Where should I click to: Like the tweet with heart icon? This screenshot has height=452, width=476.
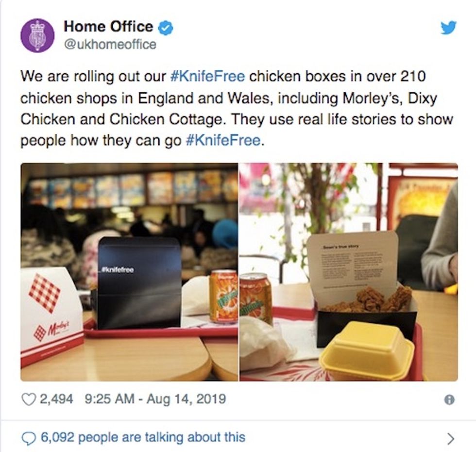29,399
